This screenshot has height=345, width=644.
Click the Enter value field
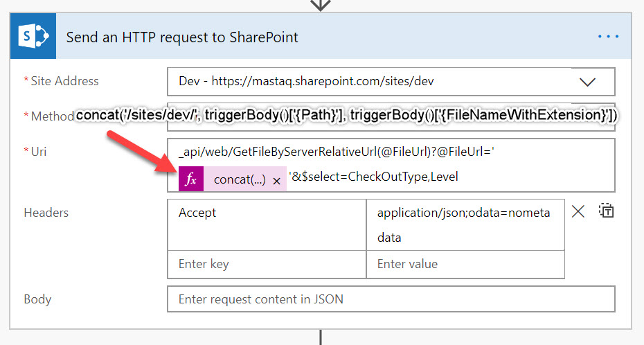tap(465, 264)
